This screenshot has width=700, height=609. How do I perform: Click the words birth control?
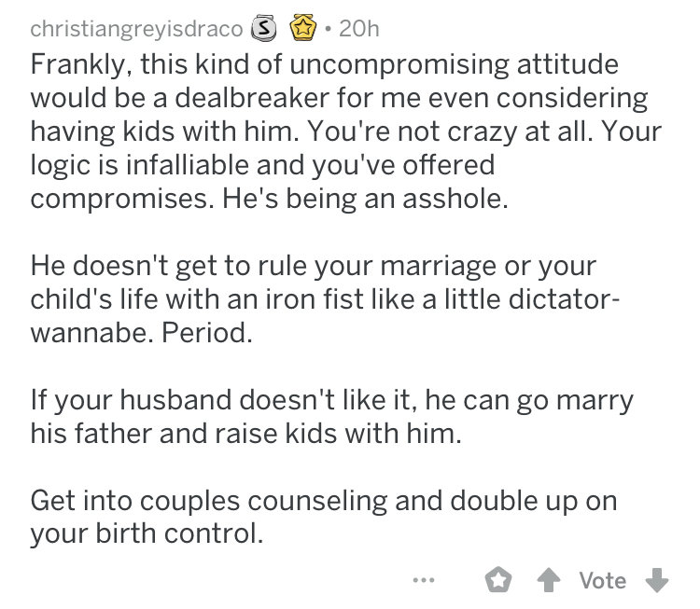click(178, 533)
